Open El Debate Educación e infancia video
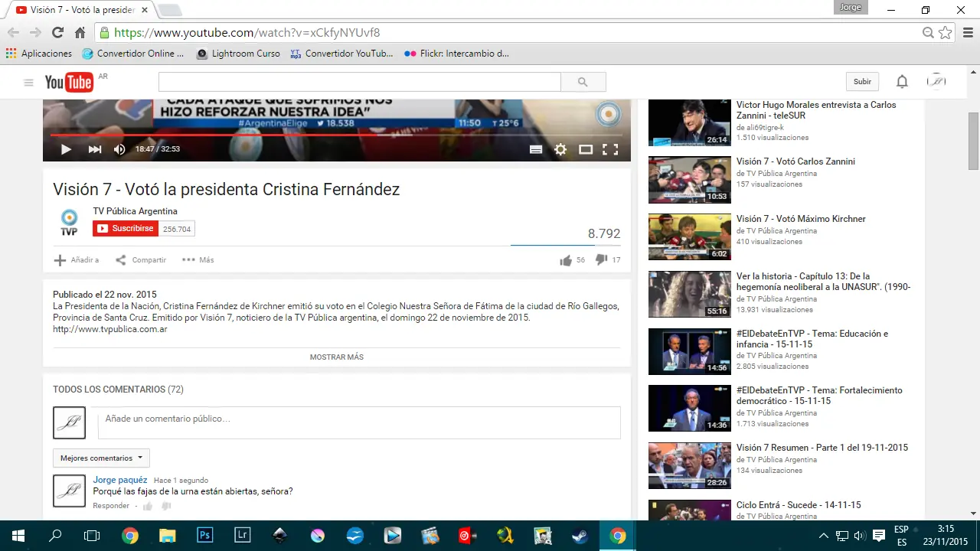Viewport: 980px width, 551px height. 812,339
